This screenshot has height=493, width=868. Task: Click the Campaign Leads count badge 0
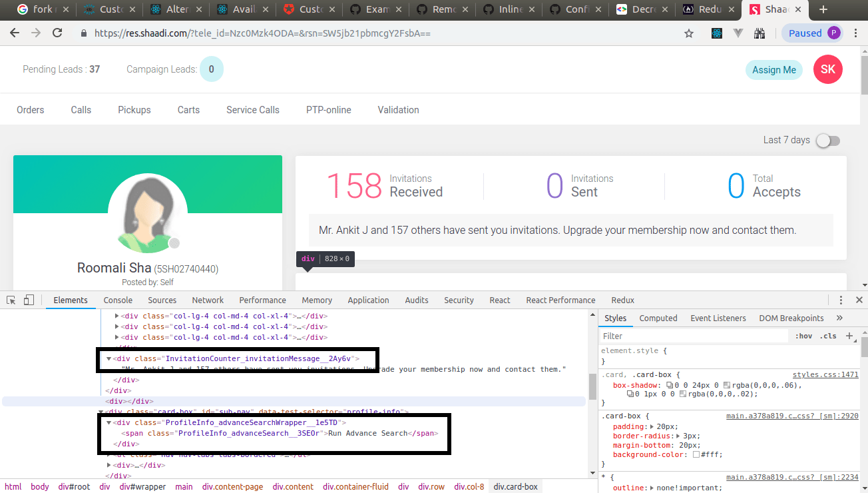point(212,69)
